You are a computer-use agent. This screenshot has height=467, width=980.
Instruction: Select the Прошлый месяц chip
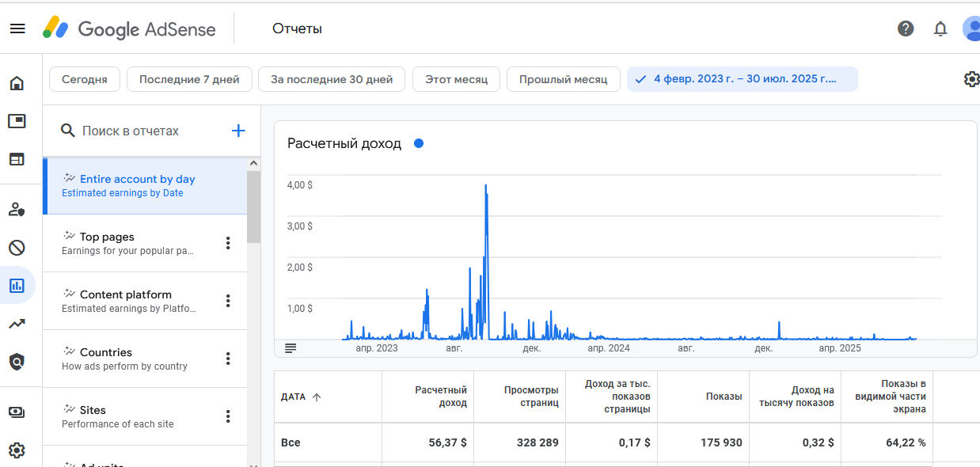point(564,79)
